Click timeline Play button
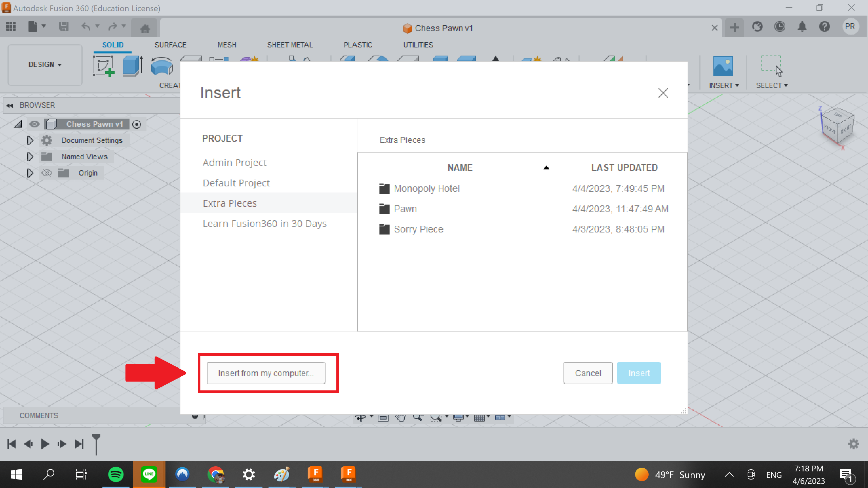The width and height of the screenshot is (868, 488). coord(45,444)
